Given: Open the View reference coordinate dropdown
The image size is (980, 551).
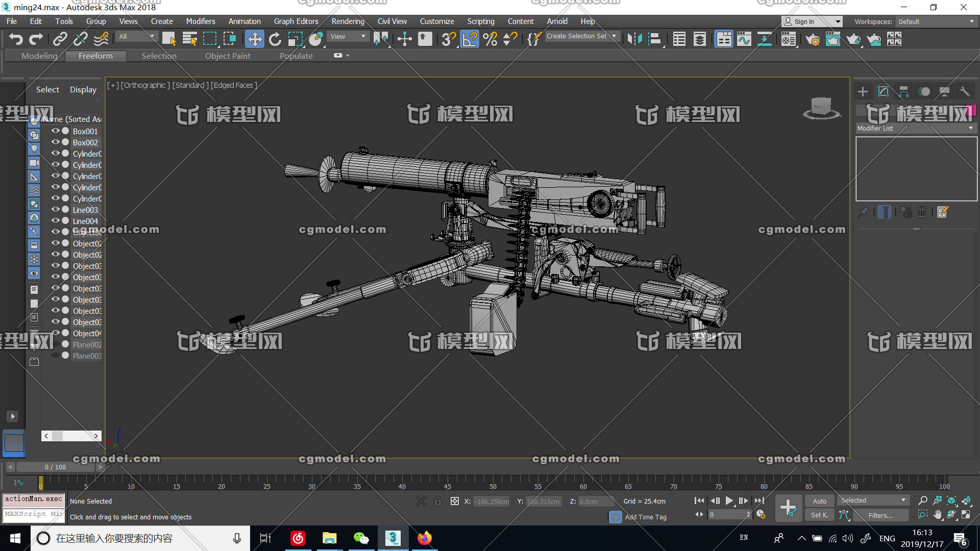Looking at the screenshot, I should pos(349,37).
